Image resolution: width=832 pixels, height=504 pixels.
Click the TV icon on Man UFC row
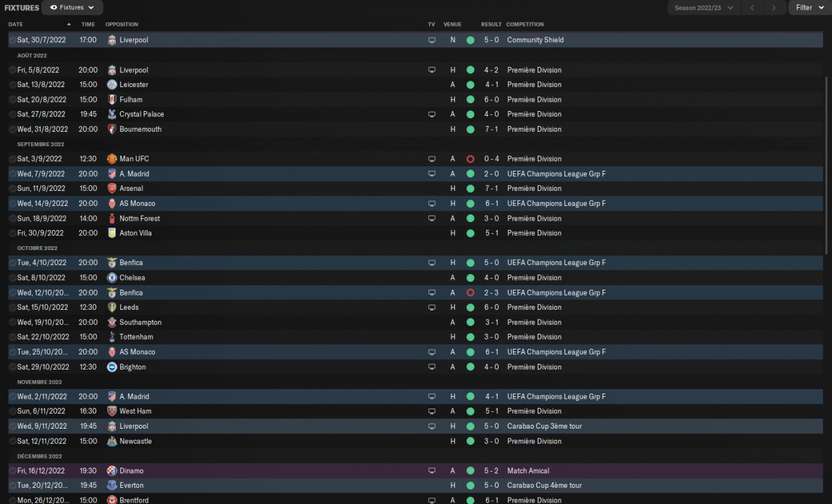point(432,159)
